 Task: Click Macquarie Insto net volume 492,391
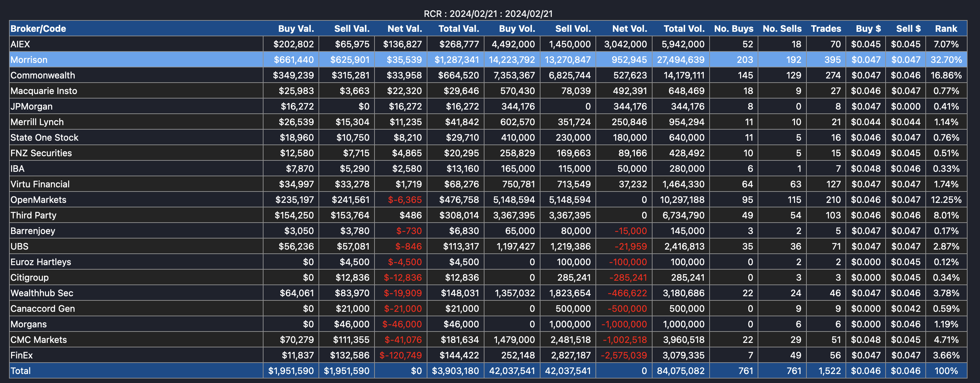pyautogui.click(x=630, y=91)
